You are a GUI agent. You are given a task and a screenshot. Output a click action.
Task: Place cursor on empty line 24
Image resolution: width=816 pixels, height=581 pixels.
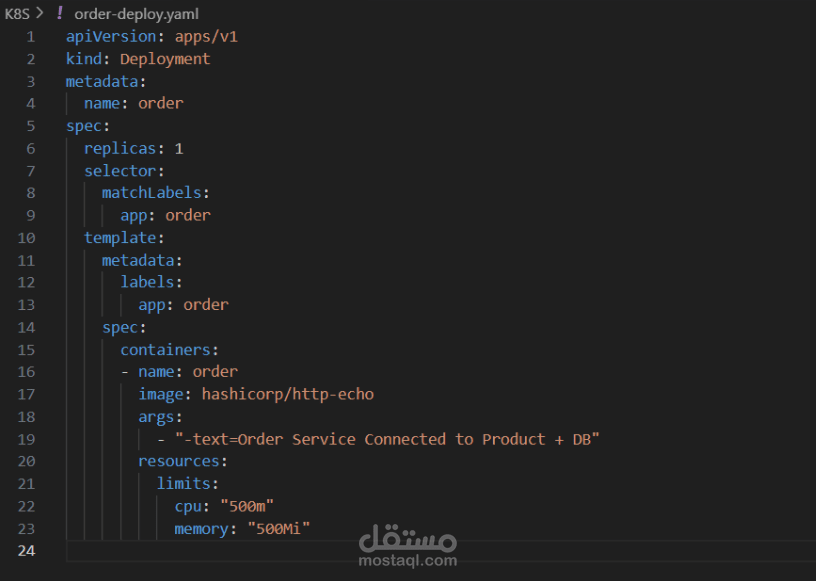point(441,551)
